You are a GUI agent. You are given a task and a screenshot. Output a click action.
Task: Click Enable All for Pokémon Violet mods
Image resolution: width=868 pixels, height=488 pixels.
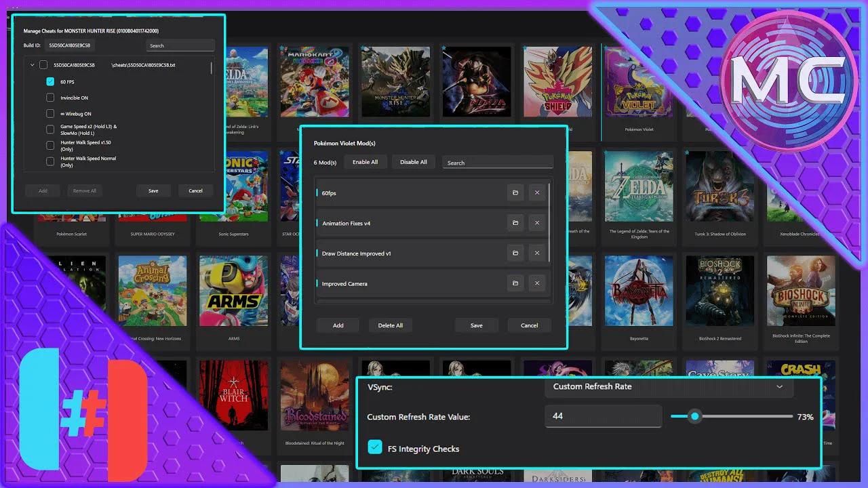click(366, 162)
